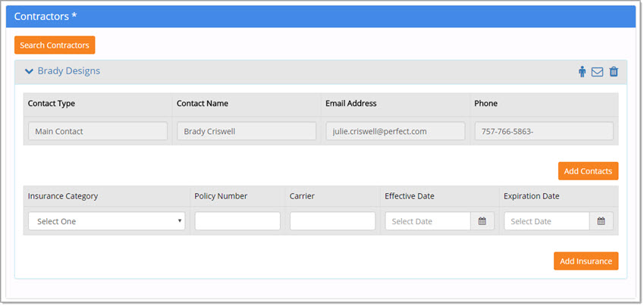Click the Brady Designs title text
644x306 pixels.
[68, 71]
